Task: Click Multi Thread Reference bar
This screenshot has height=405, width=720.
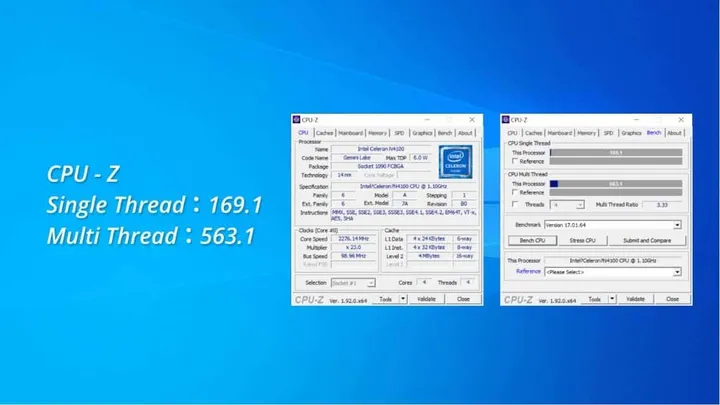Action: (x=616, y=192)
